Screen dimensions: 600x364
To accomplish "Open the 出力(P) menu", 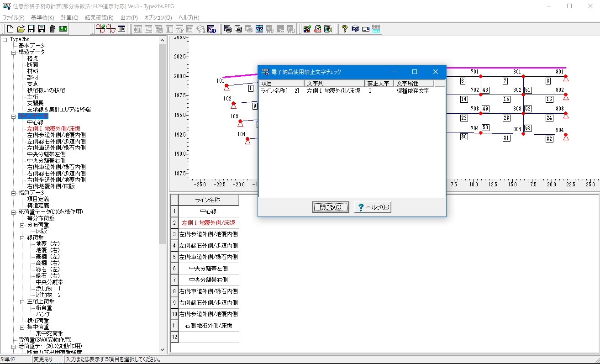I will point(129,17).
